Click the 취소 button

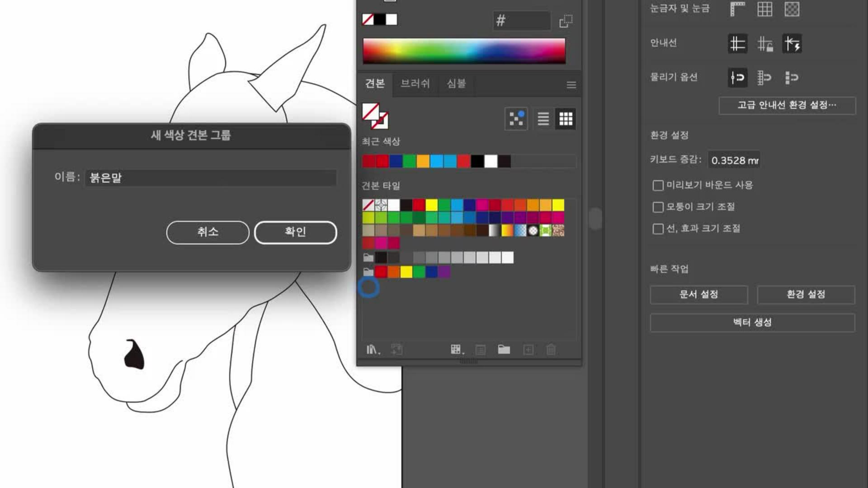pyautogui.click(x=208, y=232)
